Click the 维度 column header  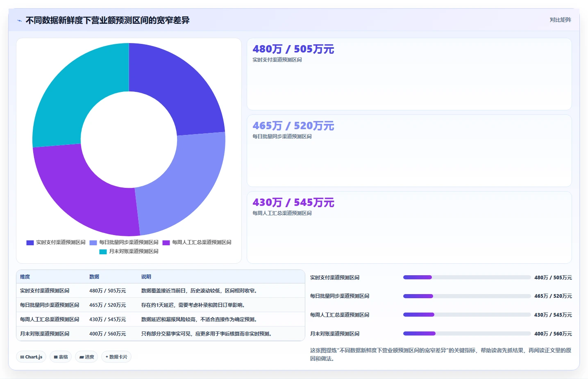[x=25, y=277]
